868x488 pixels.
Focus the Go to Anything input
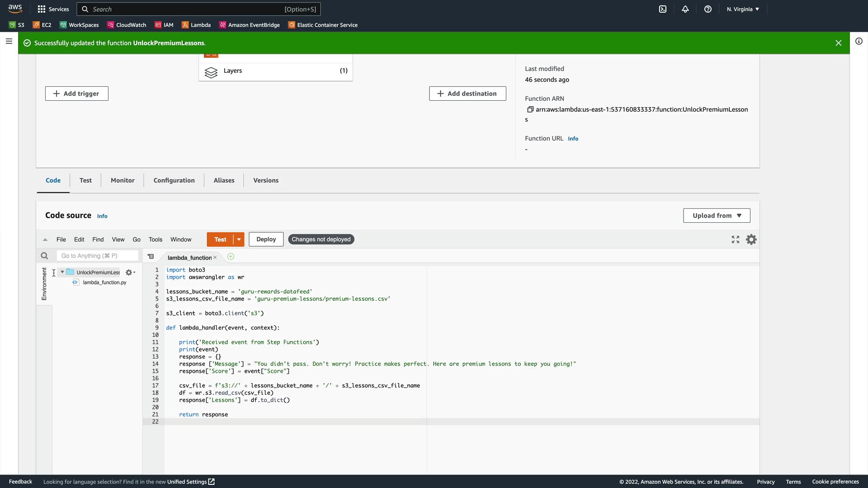coord(97,256)
